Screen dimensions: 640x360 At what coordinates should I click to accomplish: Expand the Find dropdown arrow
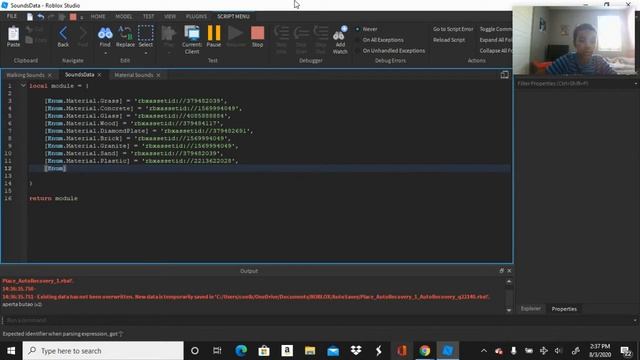[105, 53]
